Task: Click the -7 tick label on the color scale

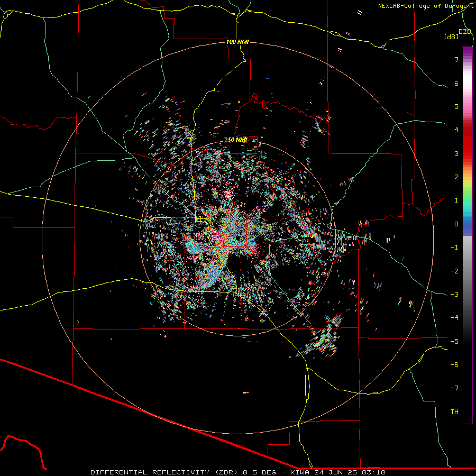Action: tap(454, 388)
